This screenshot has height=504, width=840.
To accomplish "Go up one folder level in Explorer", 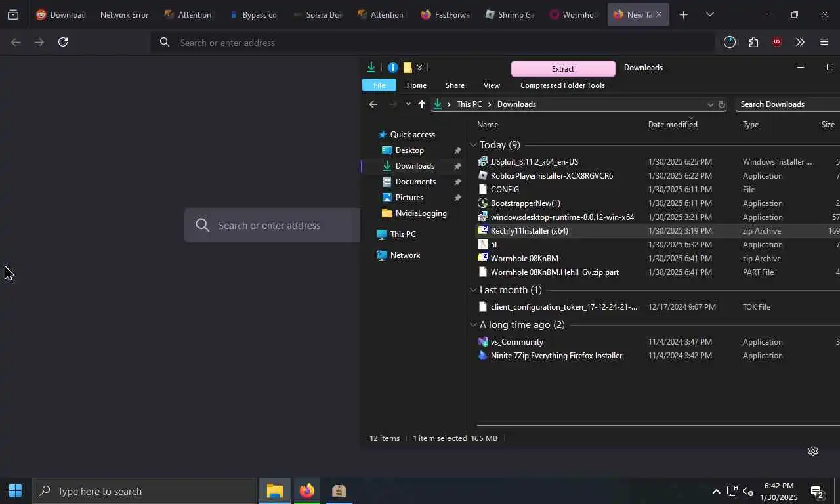I will coord(421,104).
